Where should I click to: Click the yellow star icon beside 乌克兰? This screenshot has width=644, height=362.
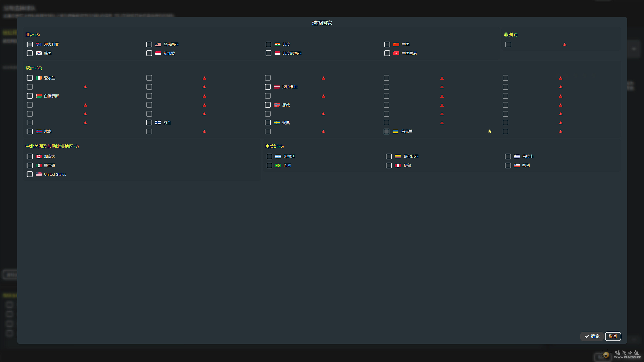490,131
